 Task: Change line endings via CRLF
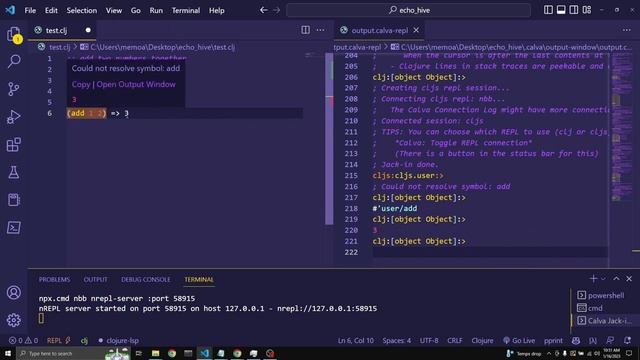point(455,340)
